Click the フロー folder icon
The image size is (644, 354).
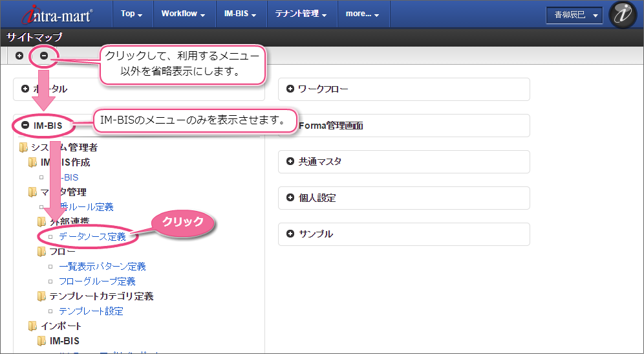pyautogui.click(x=42, y=251)
